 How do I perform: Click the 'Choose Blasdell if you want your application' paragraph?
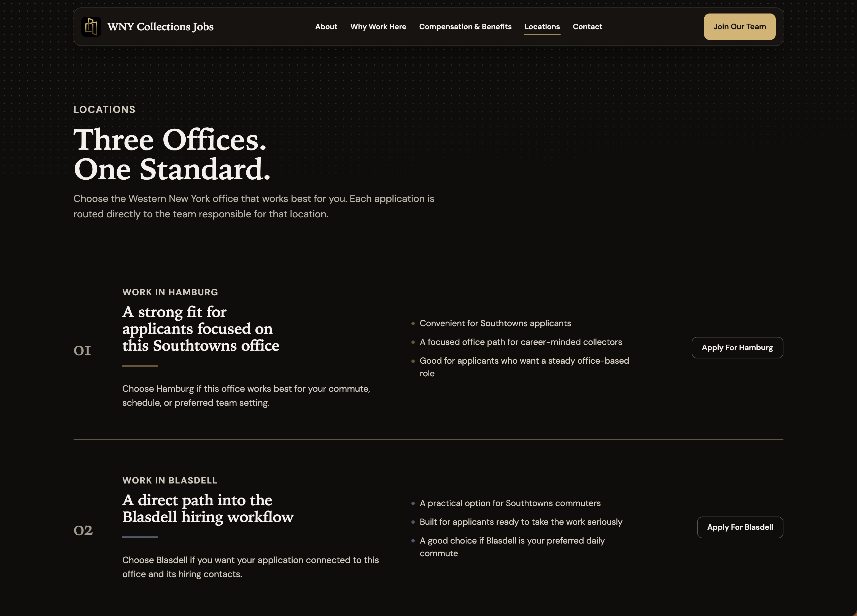(250, 567)
